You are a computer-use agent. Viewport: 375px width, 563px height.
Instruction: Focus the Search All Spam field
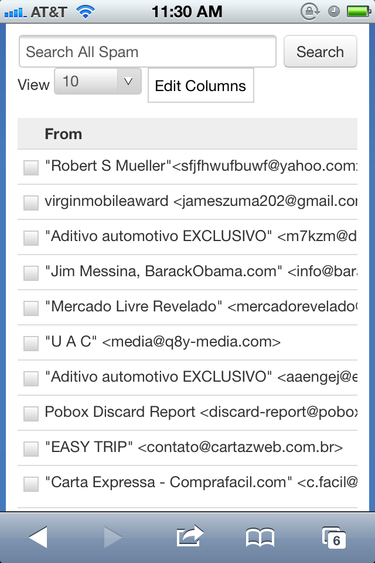pyautogui.click(x=148, y=51)
